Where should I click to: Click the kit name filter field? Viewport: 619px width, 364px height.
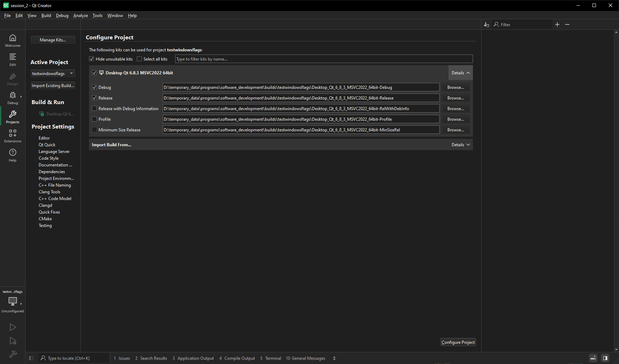(324, 59)
